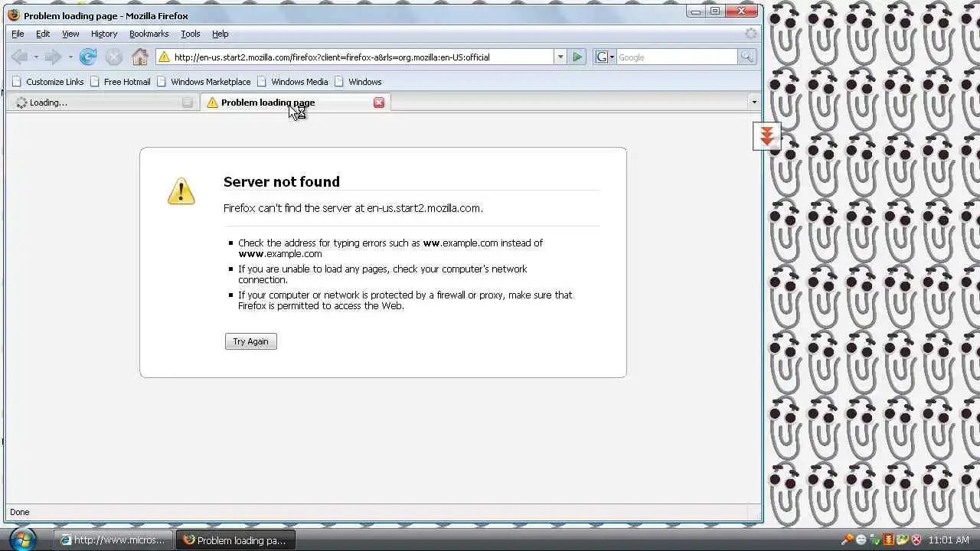Open the Customize Links bookmark
This screenshot has height=551, width=980.
click(47, 82)
